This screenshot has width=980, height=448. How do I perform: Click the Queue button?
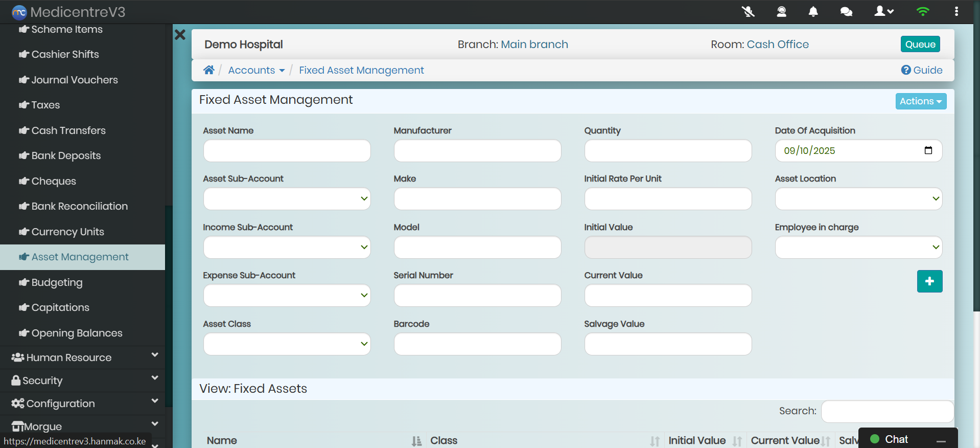click(x=920, y=44)
